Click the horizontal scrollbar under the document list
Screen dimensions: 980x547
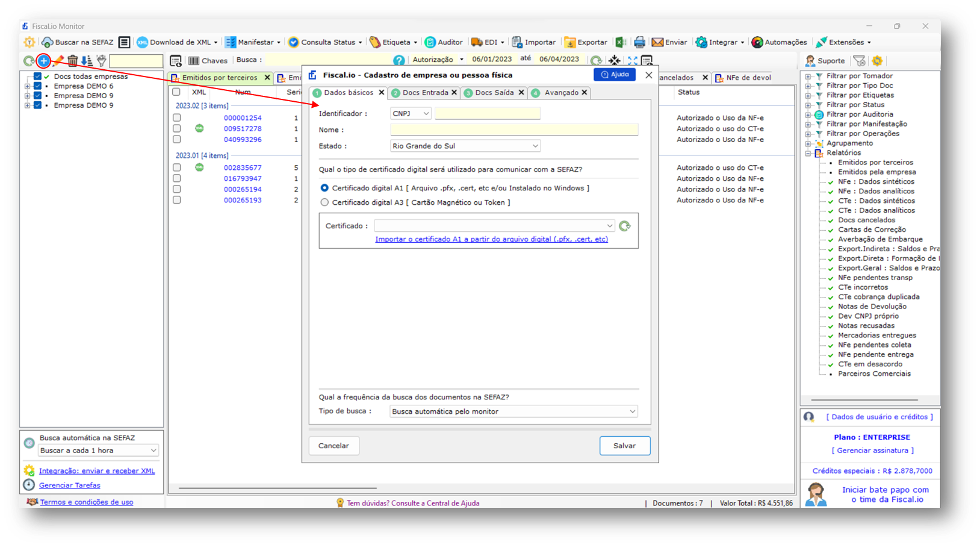[278, 488]
